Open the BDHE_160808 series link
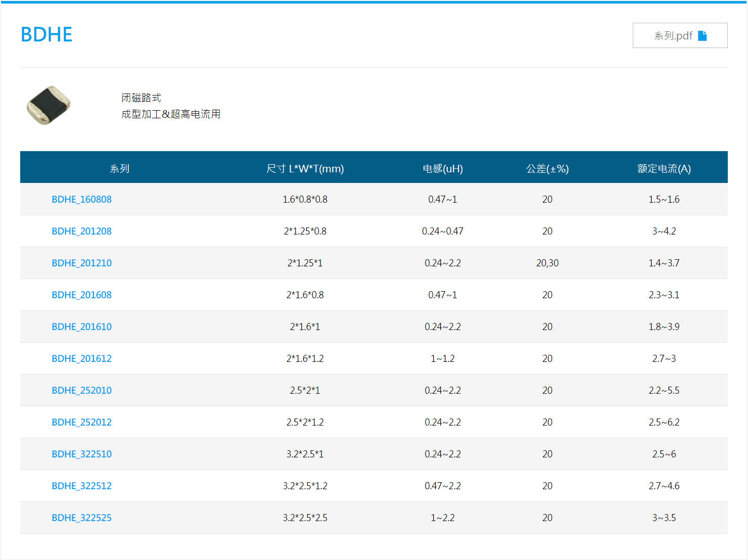 click(81, 199)
